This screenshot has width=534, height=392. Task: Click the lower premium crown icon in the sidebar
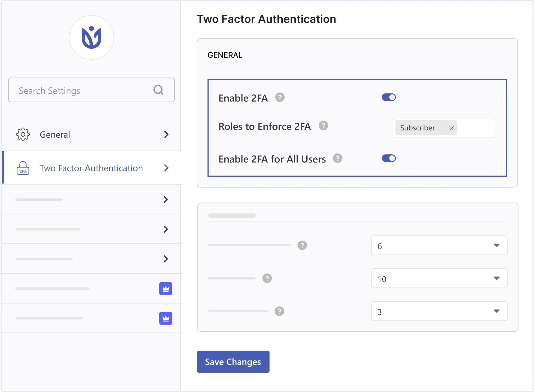click(166, 318)
